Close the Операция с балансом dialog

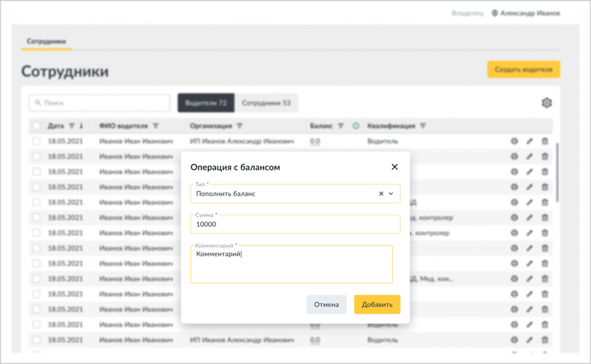[394, 167]
